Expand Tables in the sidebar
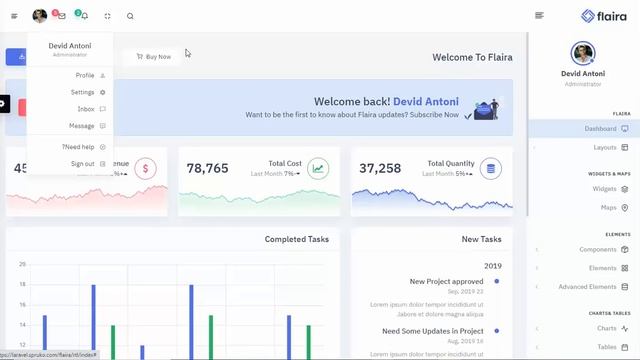The image size is (640, 360). point(584,347)
